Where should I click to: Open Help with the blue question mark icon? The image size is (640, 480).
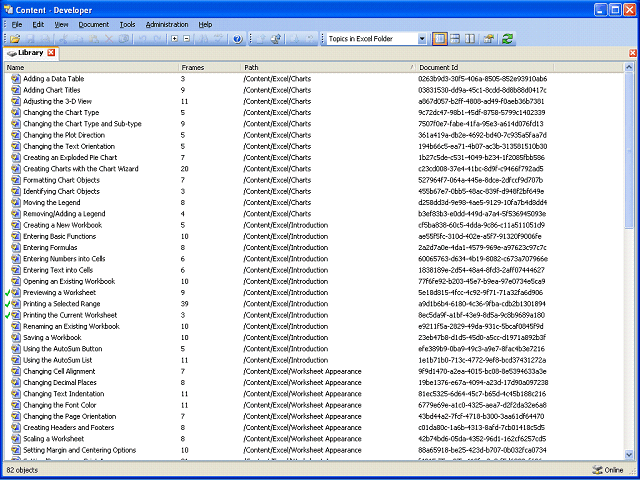click(x=237, y=39)
